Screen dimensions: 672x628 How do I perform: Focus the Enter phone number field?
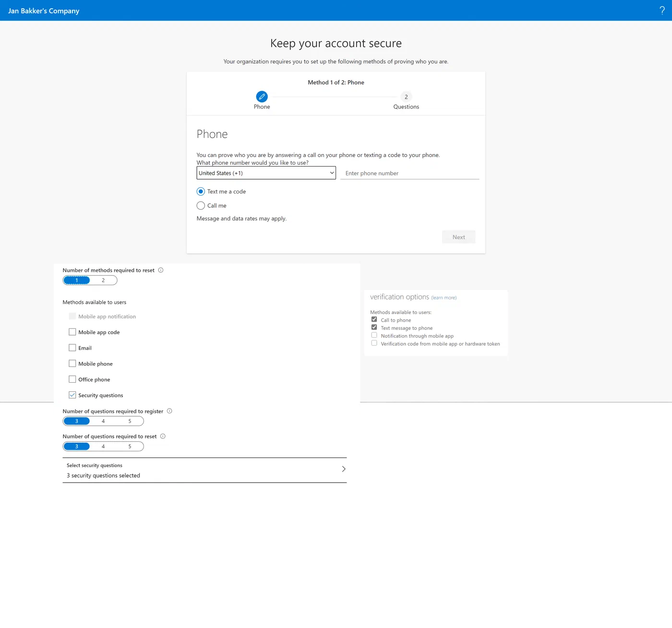pos(410,173)
